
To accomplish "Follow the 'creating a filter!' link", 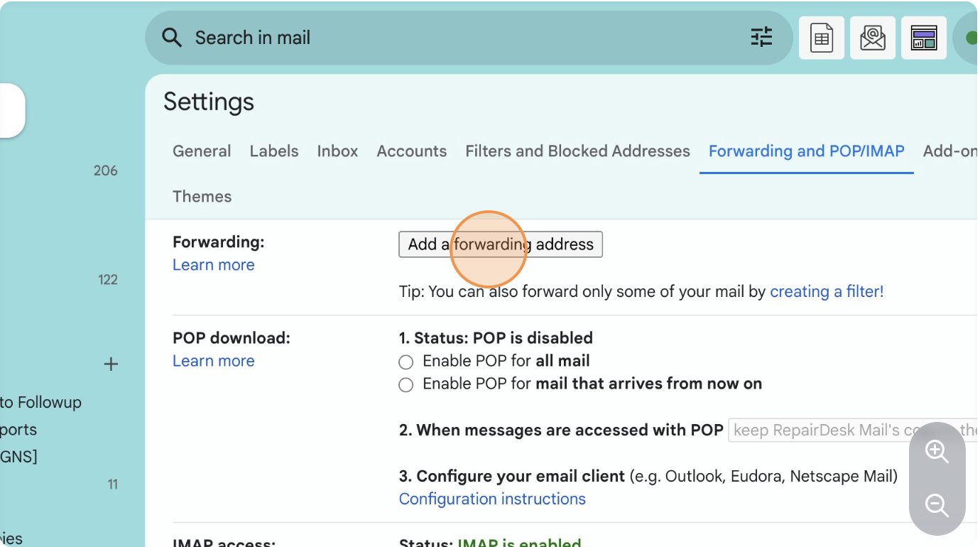I will click(x=827, y=292).
